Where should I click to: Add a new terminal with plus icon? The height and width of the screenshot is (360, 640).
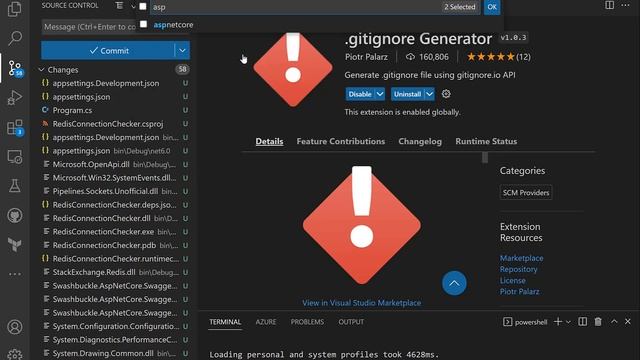coord(558,322)
